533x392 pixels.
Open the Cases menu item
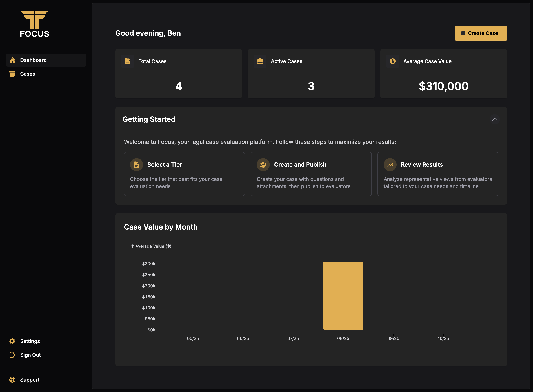pyautogui.click(x=28, y=74)
